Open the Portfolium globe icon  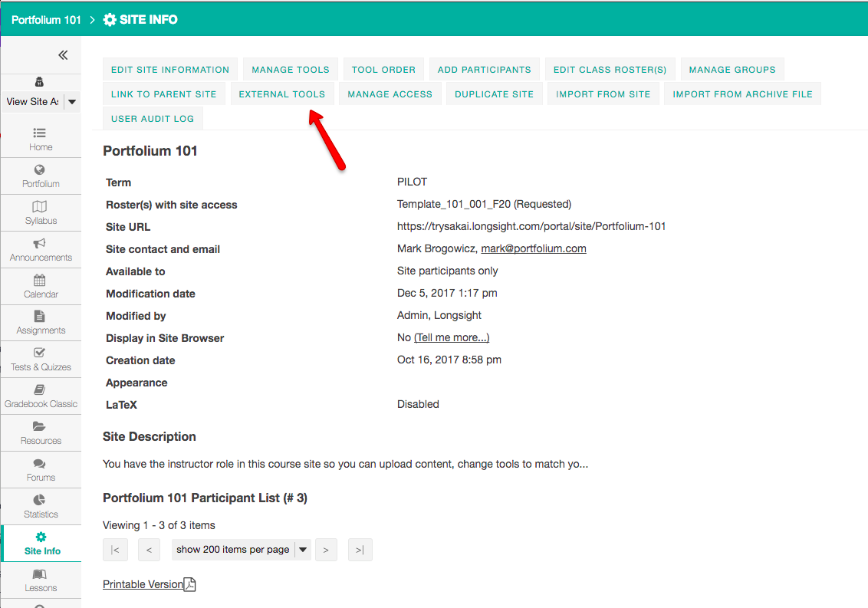pyautogui.click(x=39, y=169)
